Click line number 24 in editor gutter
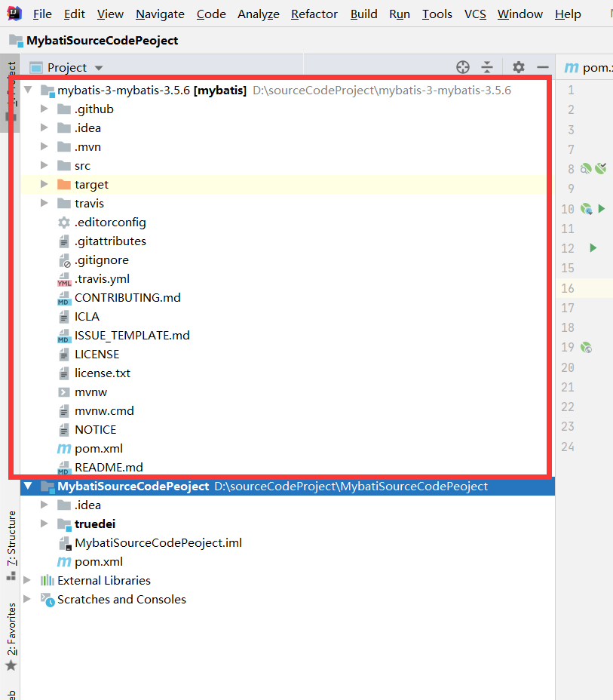The width and height of the screenshot is (613, 700). (568, 447)
